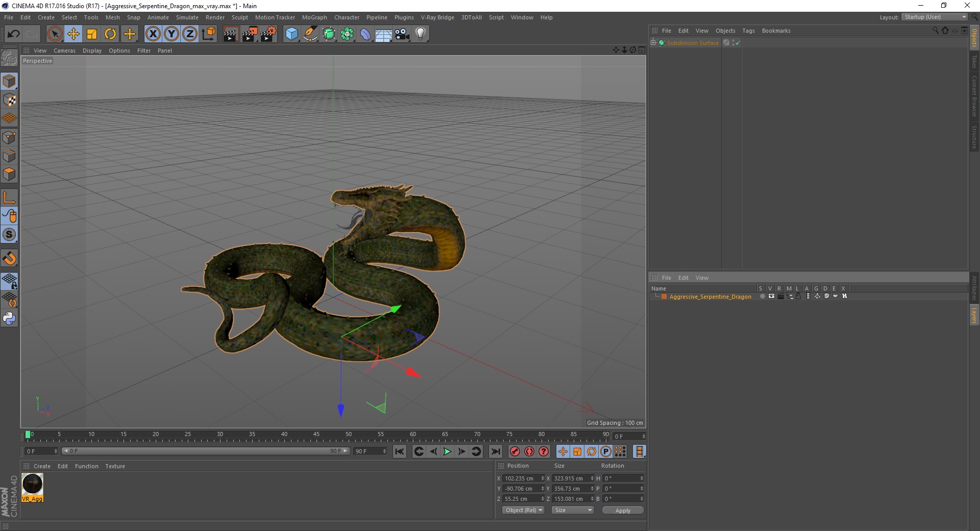Open the Mesh menu
980x531 pixels.
pos(112,17)
